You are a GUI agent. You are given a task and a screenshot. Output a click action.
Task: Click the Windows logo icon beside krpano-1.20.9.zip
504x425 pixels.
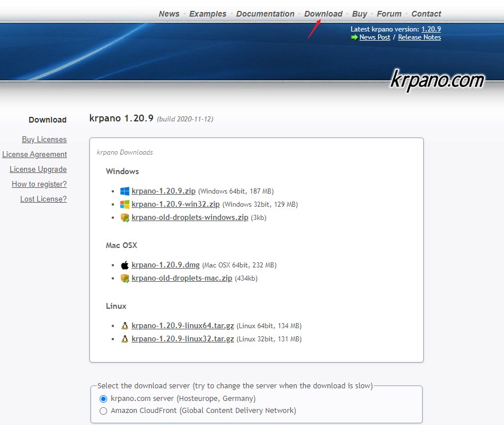click(125, 191)
